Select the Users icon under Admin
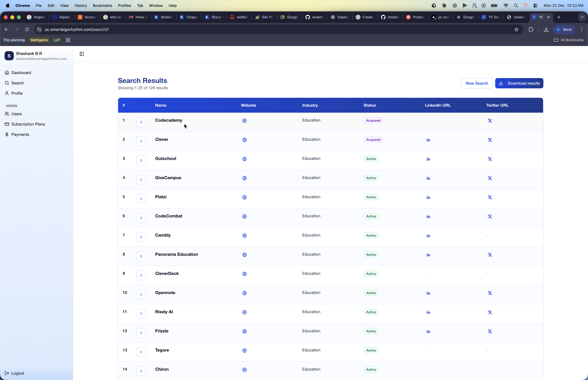The width and height of the screenshot is (588, 380). (7, 114)
